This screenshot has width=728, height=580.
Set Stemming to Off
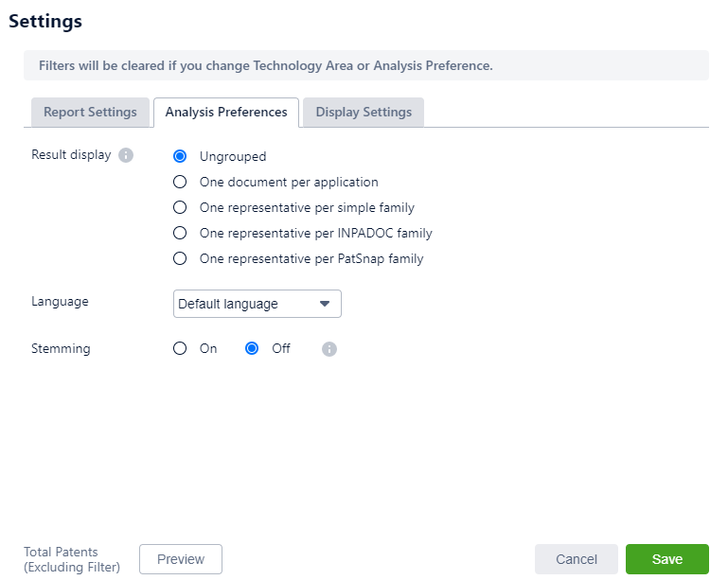click(x=252, y=348)
